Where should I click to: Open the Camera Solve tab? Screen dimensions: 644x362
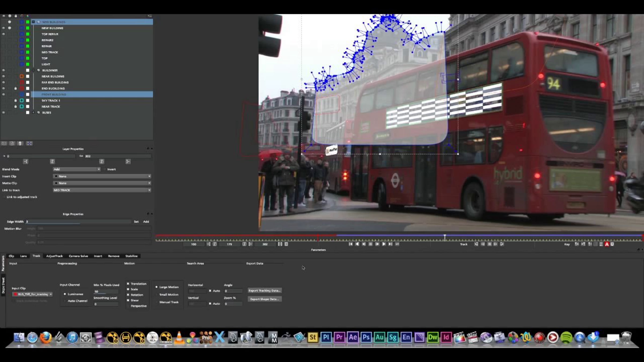[78, 256]
